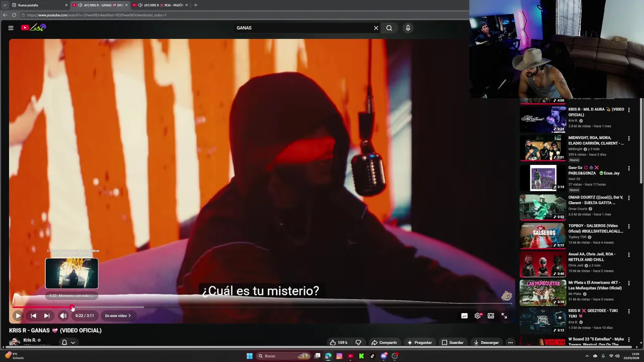This screenshot has width=644, height=362.
Task: Dislike the video
Action: [x=358, y=342]
